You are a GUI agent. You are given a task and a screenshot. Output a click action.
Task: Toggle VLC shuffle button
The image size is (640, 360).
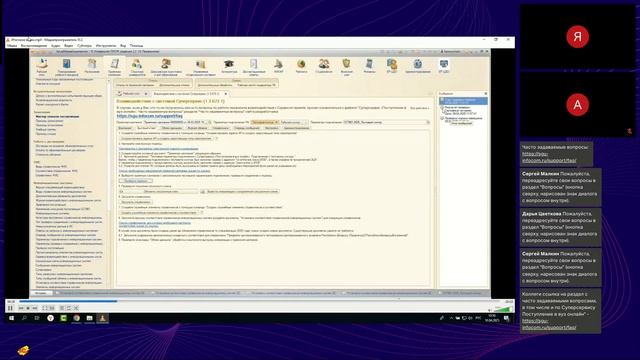click(x=76, y=308)
